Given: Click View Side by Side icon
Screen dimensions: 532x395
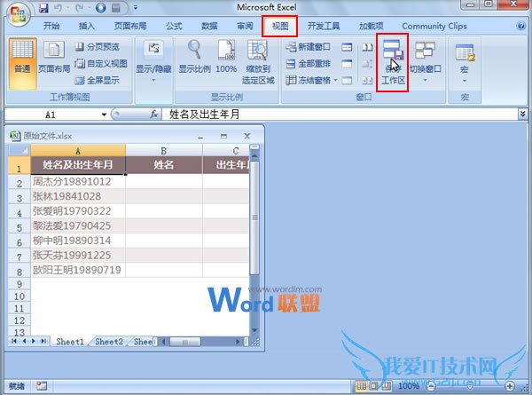Looking at the screenshot, I should click(367, 47).
